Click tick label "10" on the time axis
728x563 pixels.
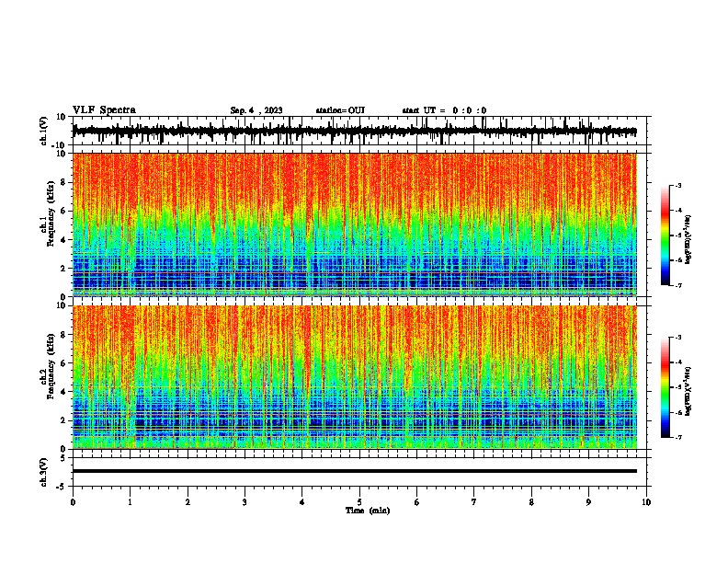646,502
